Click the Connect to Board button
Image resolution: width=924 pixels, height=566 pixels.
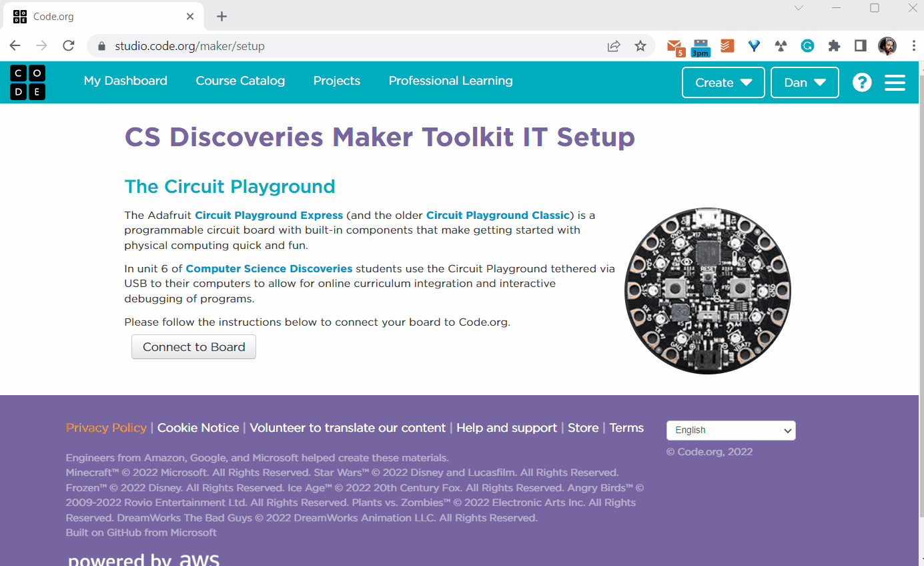[193, 346]
